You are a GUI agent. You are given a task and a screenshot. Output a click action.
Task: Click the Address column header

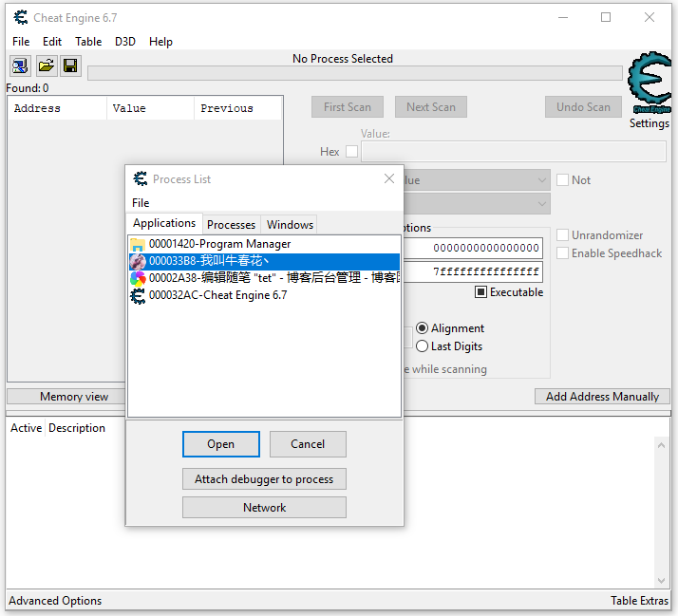(x=57, y=108)
